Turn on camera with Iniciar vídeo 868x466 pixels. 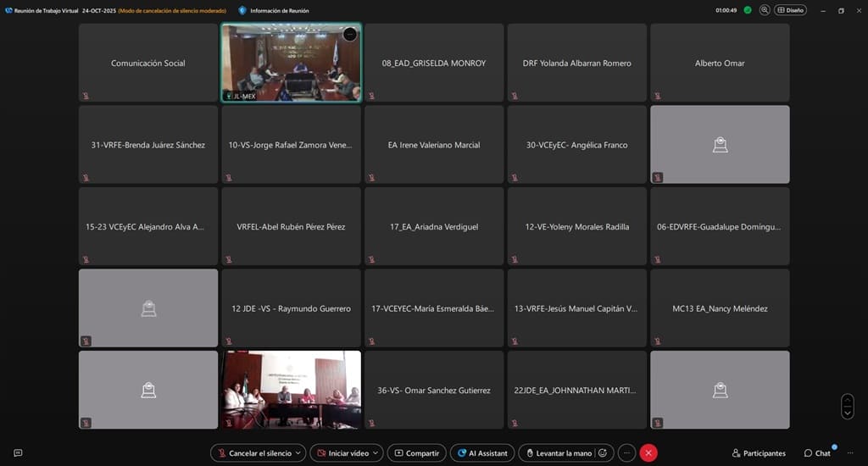pyautogui.click(x=341, y=453)
